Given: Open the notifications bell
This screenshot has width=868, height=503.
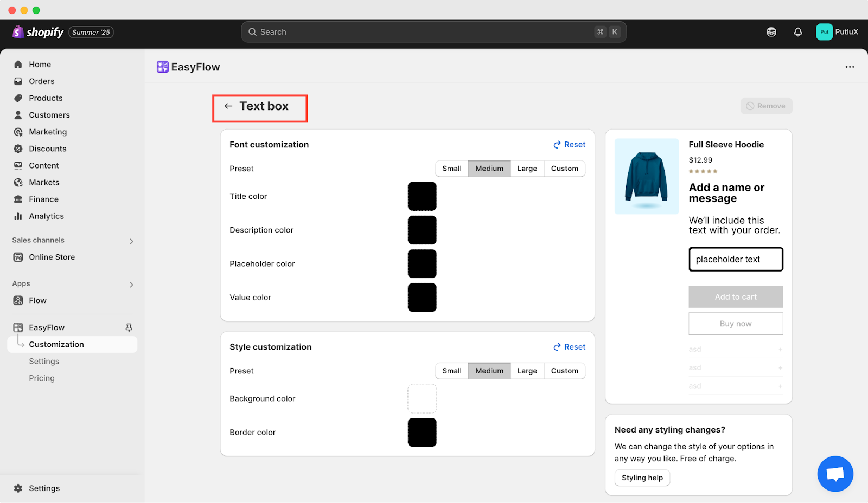Looking at the screenshot, I should pos(798,32).
